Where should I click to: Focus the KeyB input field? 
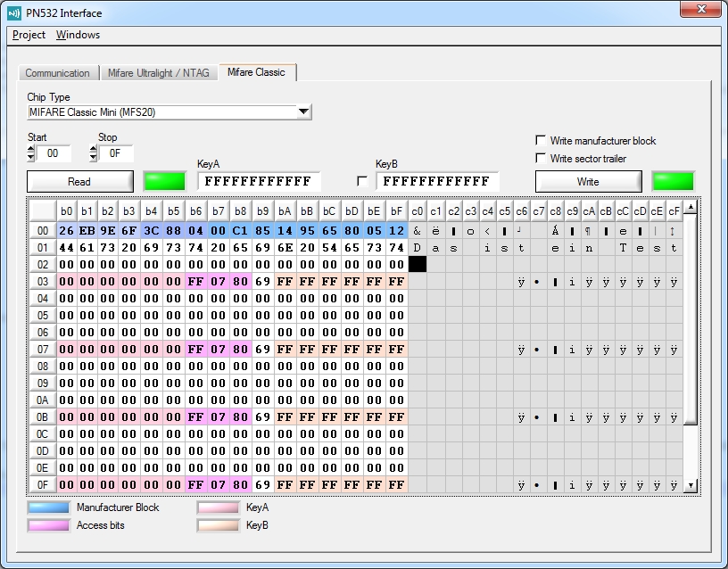(437, 181)
